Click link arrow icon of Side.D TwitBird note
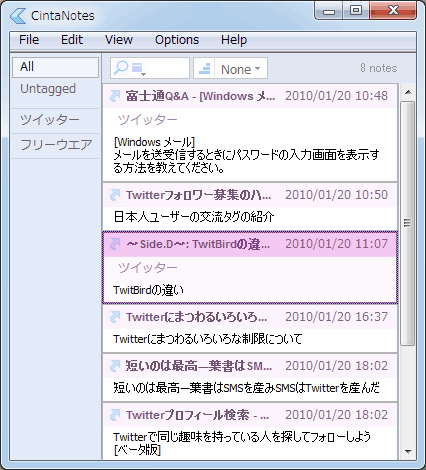This screenshot has height=470, width=426. (x=115, y=244)
